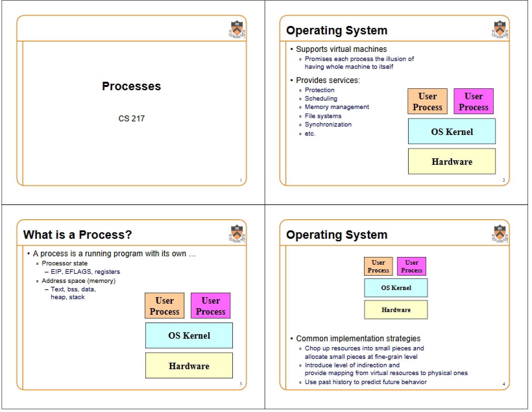
Task: Click 'EIP, EFLAGS, registers' line
Action: (85, 272)
